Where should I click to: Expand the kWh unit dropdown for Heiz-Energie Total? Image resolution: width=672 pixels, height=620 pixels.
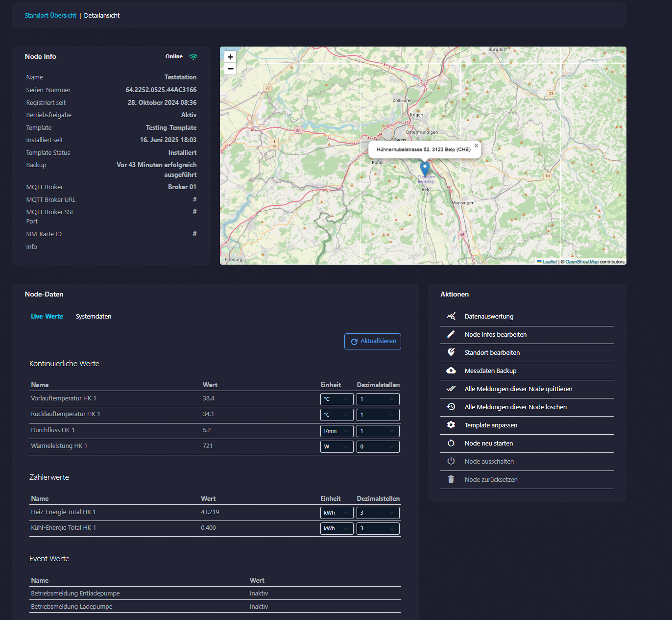pos(336,513)
